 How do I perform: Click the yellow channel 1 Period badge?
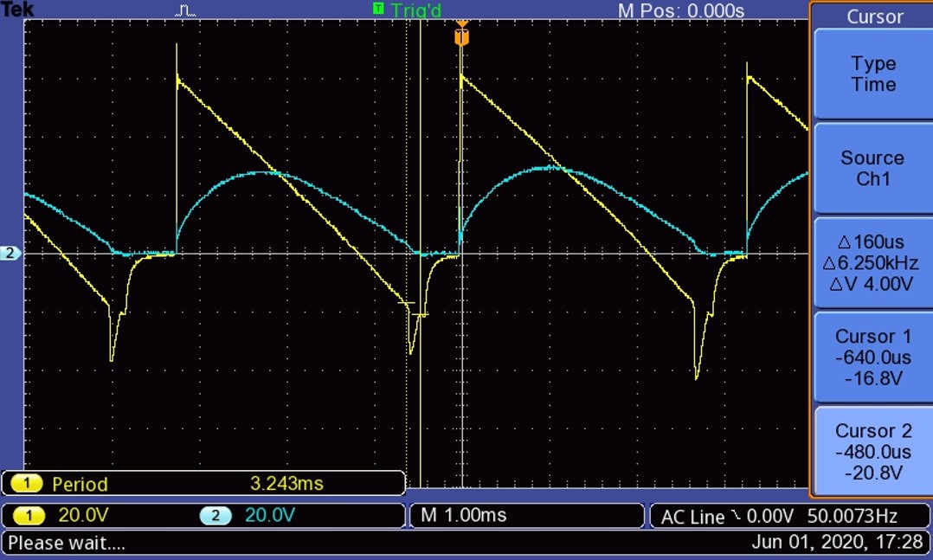pos(32,484)
